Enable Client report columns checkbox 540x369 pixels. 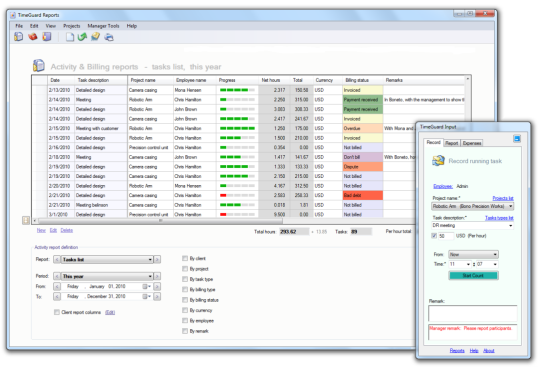(x=57, y=312)
